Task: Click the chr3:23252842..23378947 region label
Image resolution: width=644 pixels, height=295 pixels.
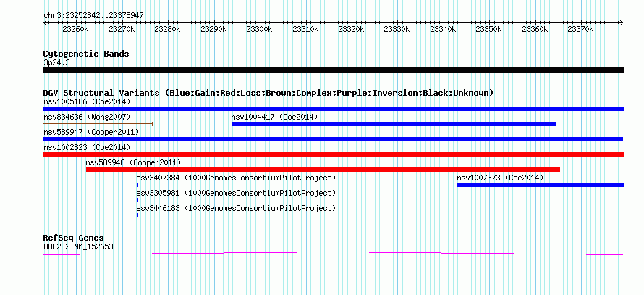Action: pos(93,15)
